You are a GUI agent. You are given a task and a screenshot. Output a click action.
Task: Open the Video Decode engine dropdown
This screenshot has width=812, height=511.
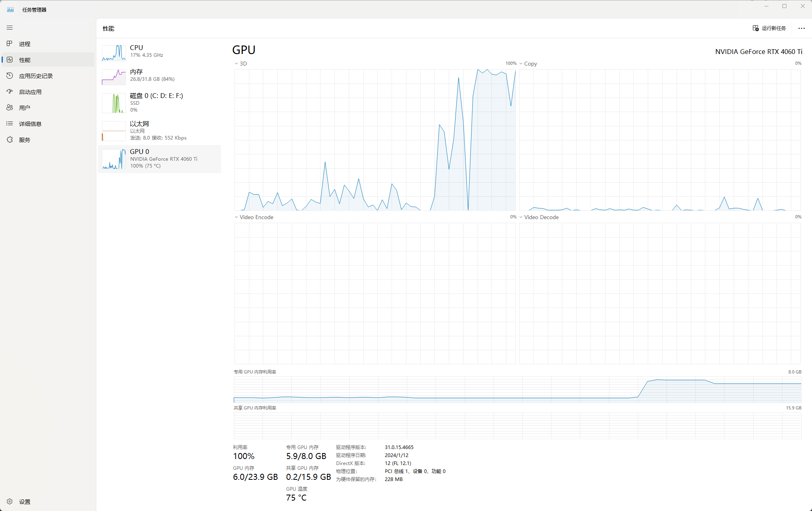(x=521, y=217)
